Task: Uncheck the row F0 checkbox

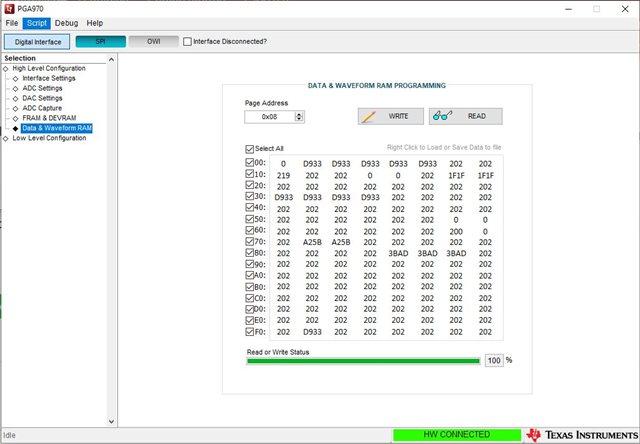Action: coord(249,331)
